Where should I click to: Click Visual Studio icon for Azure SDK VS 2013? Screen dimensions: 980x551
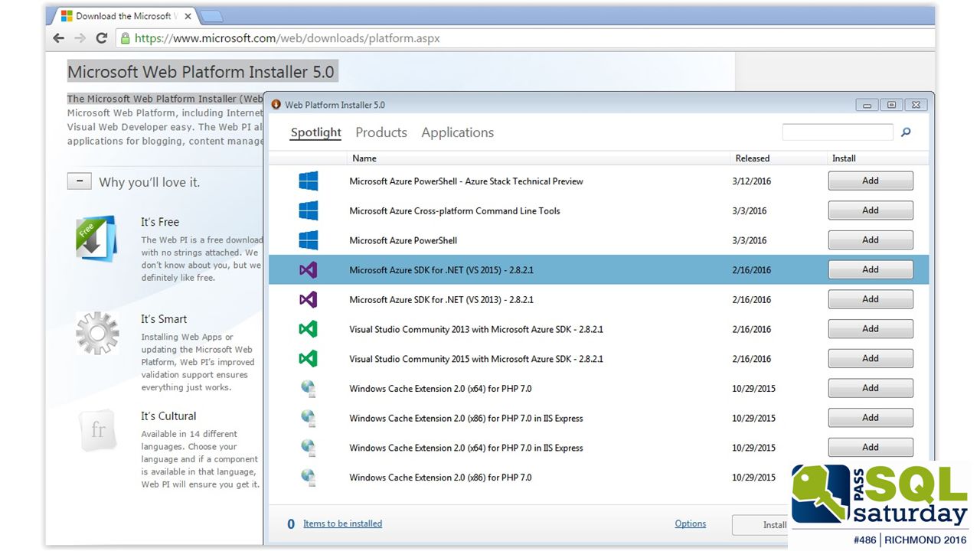[x=309, y=299]
